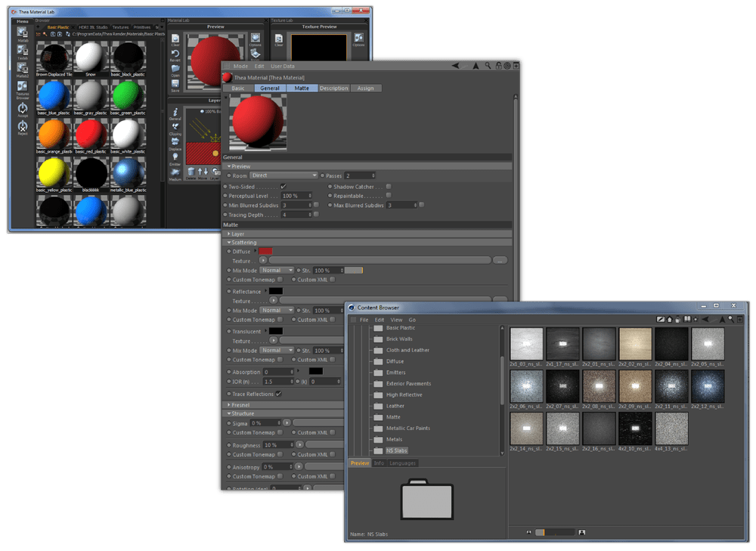
Task: Open the Room dropdown set to Direct
Action: pyautogui.click(x=283, y=175)
